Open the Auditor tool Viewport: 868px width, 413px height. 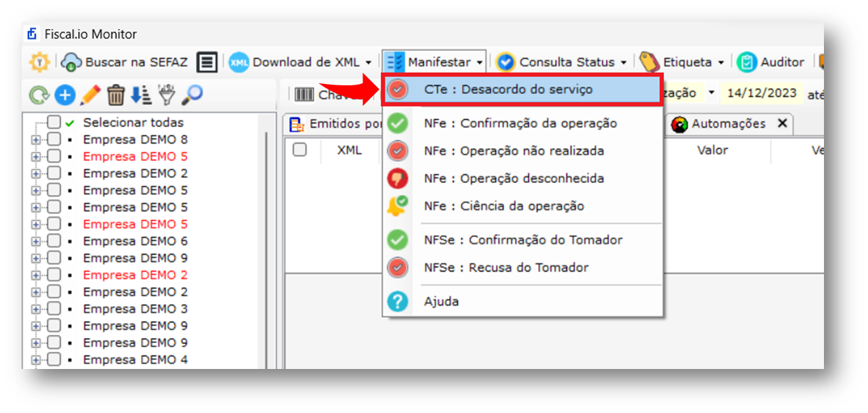[770, 62]
